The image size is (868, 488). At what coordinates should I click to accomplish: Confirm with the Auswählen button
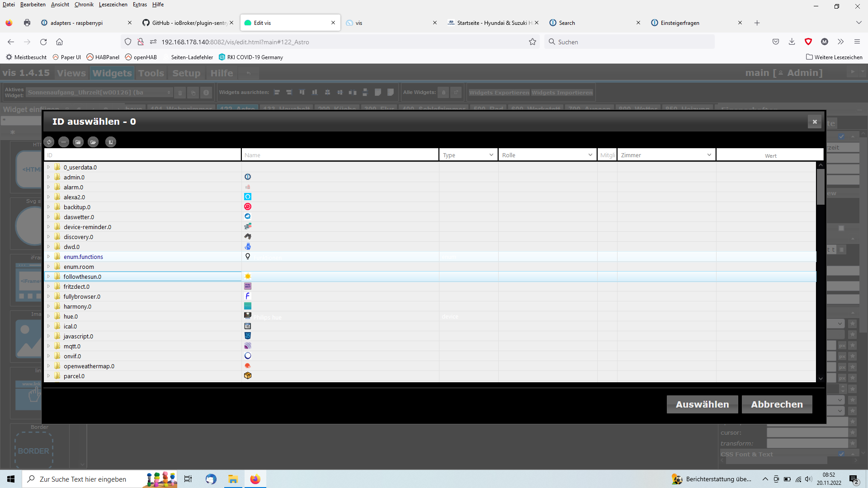click(702, 404)
